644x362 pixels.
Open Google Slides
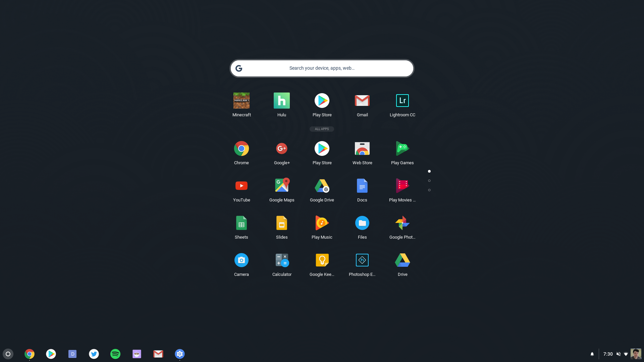coord(282,223)
